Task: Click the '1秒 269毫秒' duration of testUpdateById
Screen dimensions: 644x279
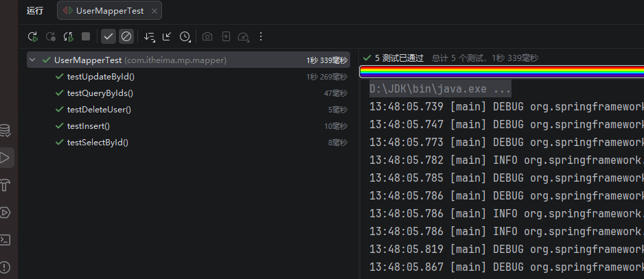Action: (327, 77)
